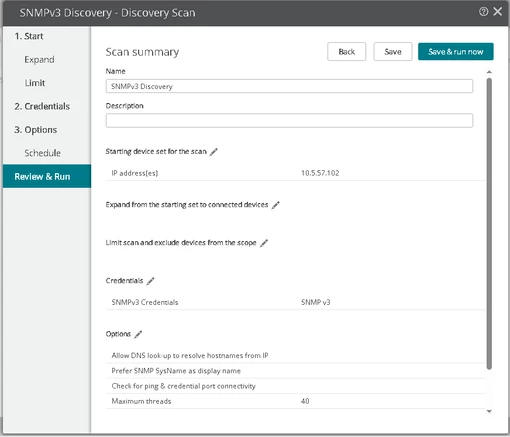This screenshot has height=437, width=510.
Task: Select the Review & Run step
Action: 47,176
